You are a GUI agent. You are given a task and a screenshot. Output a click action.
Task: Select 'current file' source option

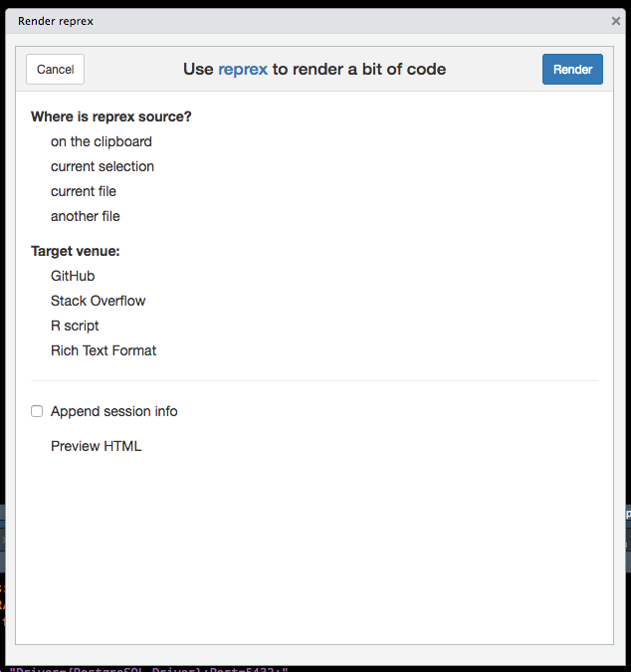(84, 191)
